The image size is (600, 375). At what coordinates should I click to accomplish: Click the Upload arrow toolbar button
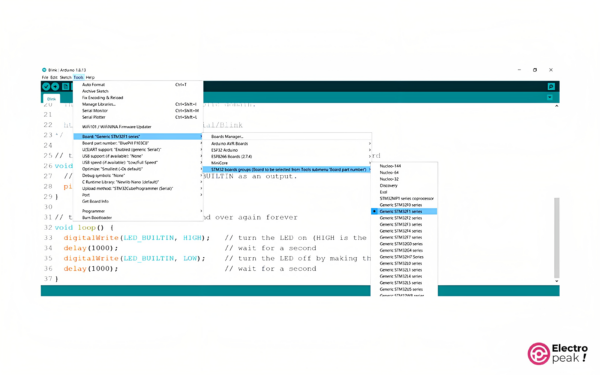click(x=55, y=87)
